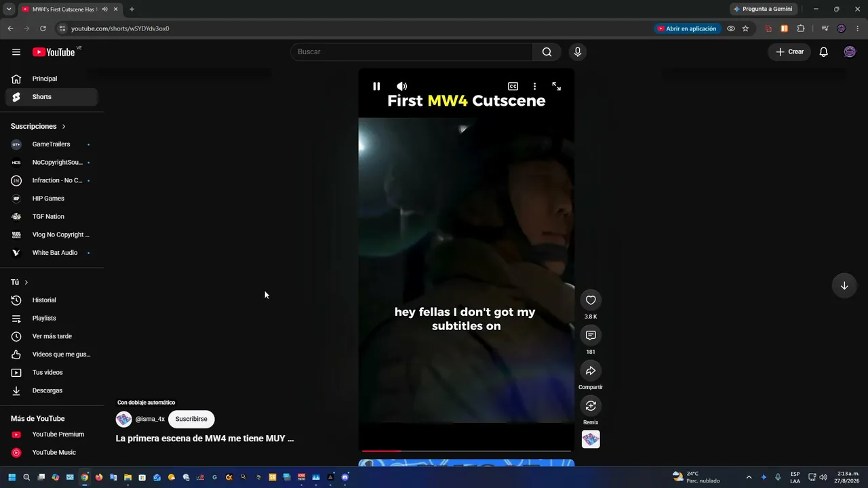Open the comments with 181 count
The height and width of the screenshot is (488, 868).
pos(591,335)
